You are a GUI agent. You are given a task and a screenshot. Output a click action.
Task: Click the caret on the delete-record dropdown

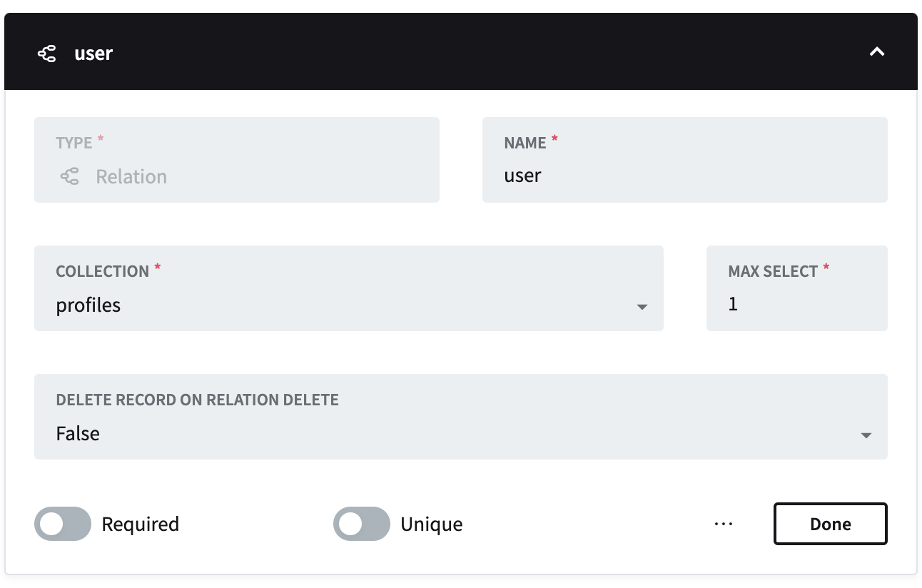coord(866,435)
